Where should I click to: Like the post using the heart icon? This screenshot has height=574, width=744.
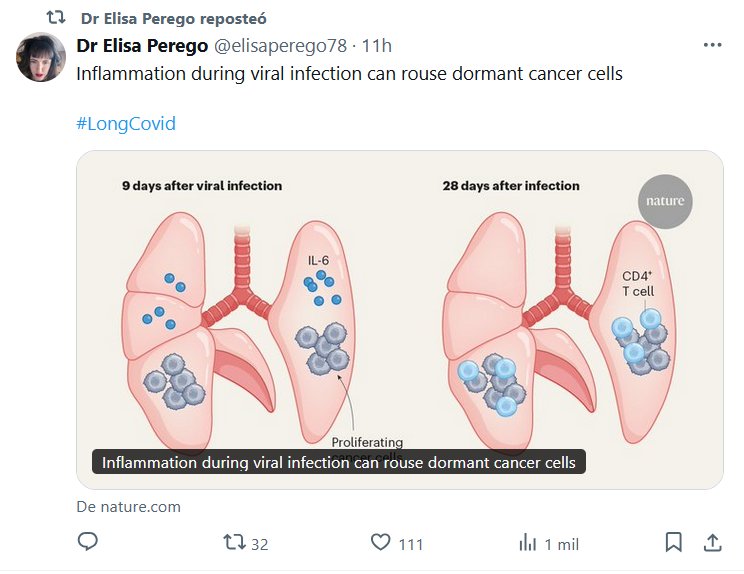[x=381, y=543]
